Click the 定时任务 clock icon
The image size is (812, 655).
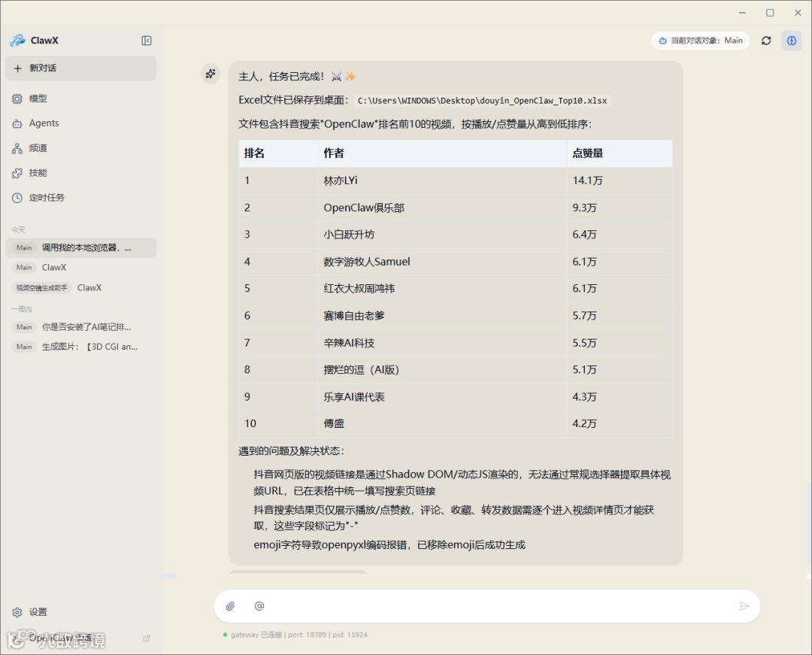[x=17, y=198]
